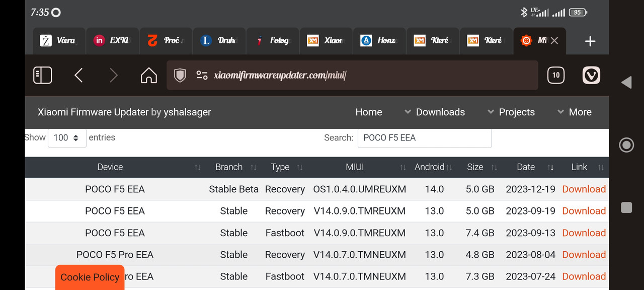
Task: Sort the table by Device column
Action: point(110,167)
